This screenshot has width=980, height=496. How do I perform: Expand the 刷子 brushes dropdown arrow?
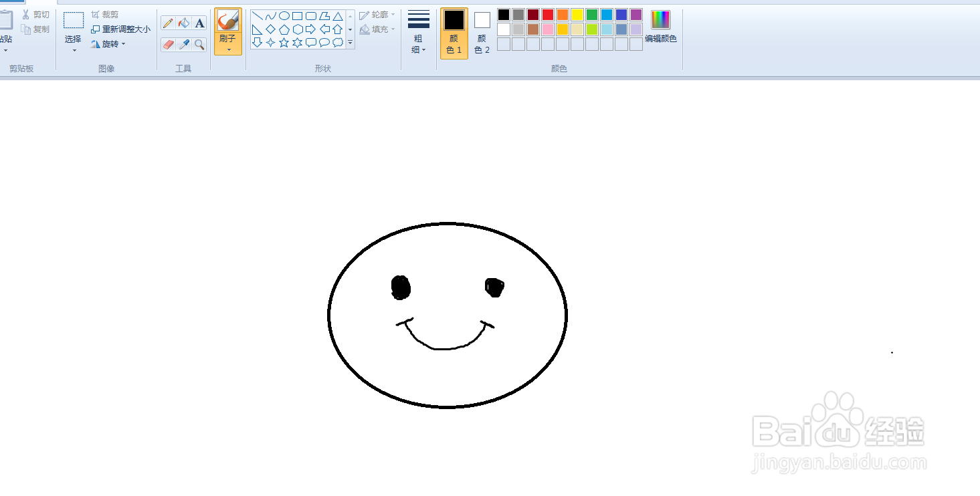click(x=228, y=50)
